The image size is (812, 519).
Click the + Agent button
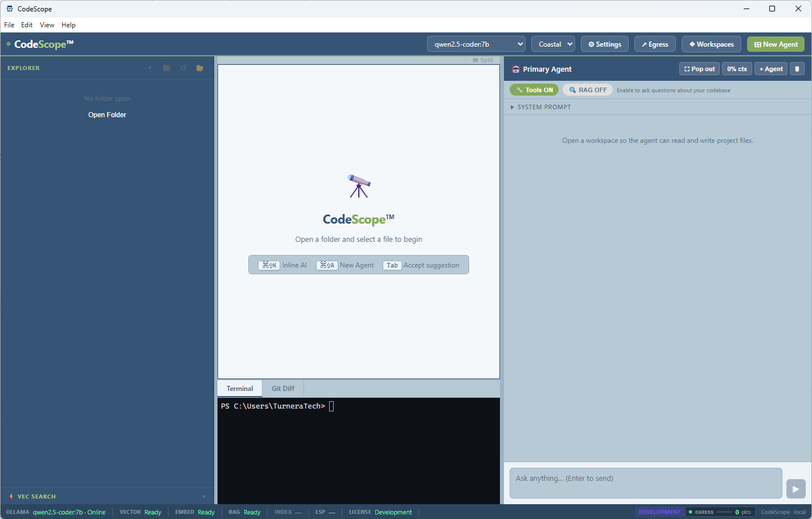tap(771, 69)
